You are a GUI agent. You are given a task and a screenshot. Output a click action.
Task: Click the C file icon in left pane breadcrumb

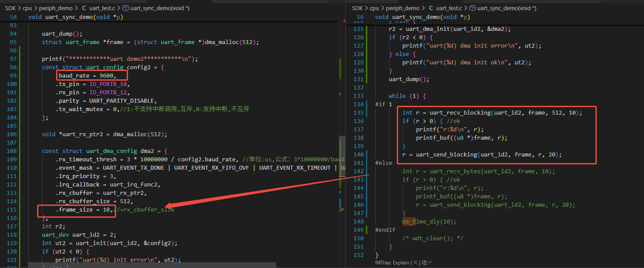click(84, 8)
